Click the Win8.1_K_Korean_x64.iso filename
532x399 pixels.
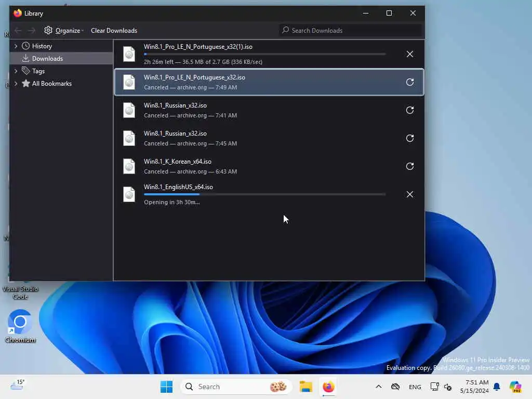tap(178, 162)
